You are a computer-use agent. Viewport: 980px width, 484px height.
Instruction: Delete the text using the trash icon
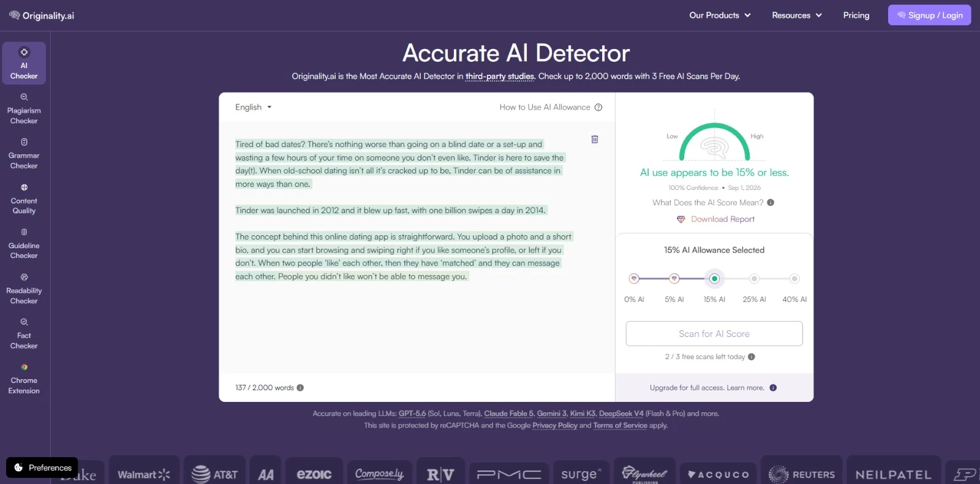pos(594,139)
